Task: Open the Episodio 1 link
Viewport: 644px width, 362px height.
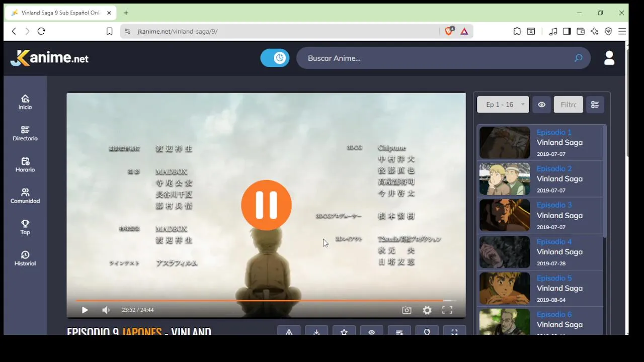Action: tap(554, 132)
